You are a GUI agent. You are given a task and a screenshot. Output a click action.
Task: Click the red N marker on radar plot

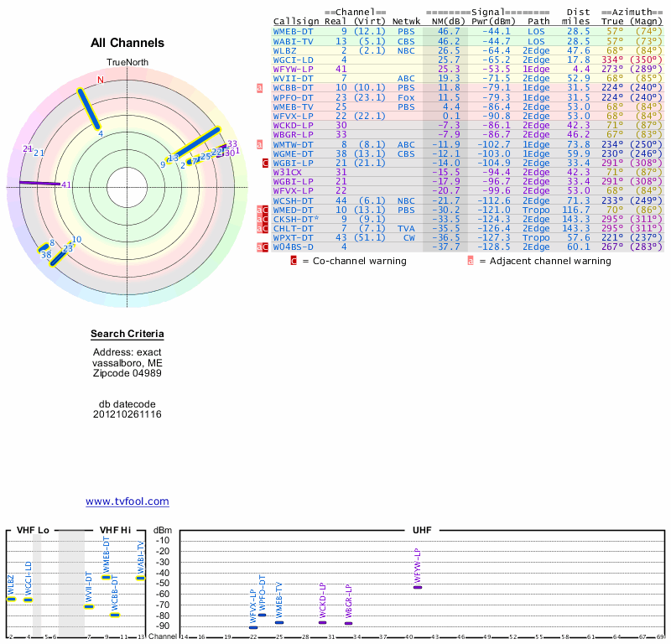101,80
